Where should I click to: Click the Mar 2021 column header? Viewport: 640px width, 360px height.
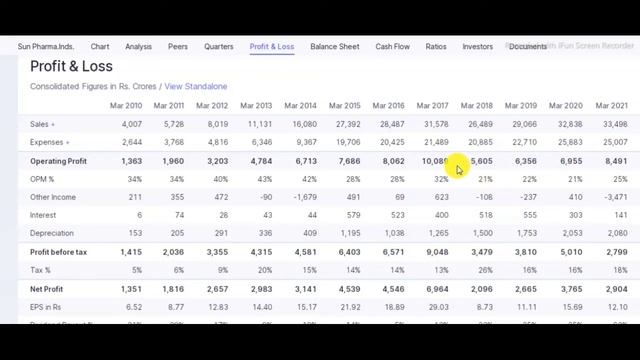click(x=611, y=105)
